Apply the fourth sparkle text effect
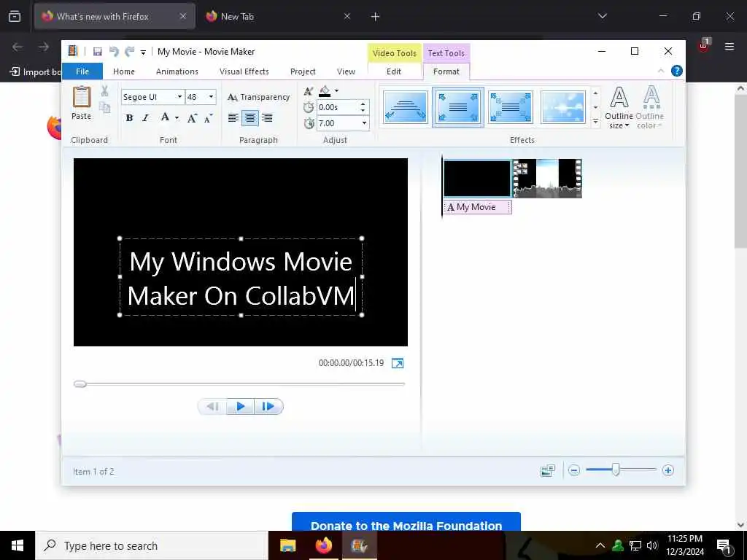The height and width of the screenshot is (560, 747). coord(562,107)
